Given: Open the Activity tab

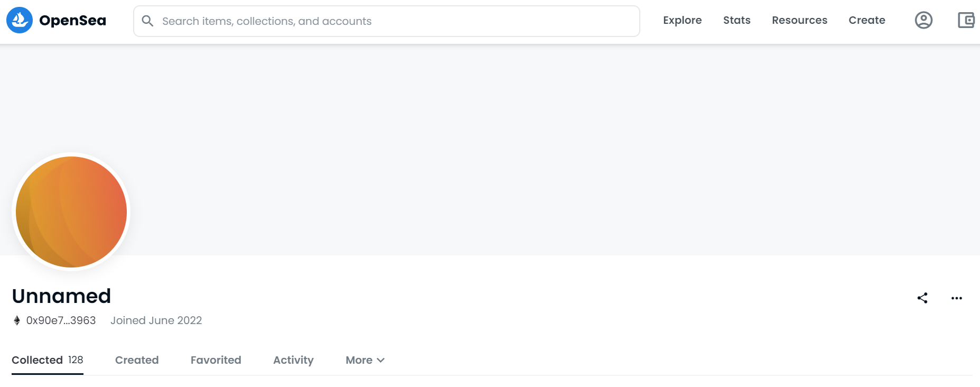Looking at the screenshot, I should click(293, 360).
